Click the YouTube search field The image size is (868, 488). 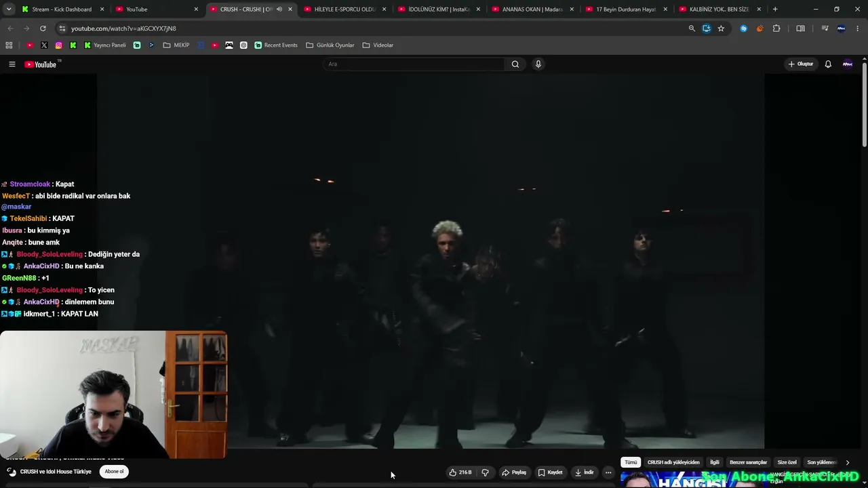tap(414, 64)
